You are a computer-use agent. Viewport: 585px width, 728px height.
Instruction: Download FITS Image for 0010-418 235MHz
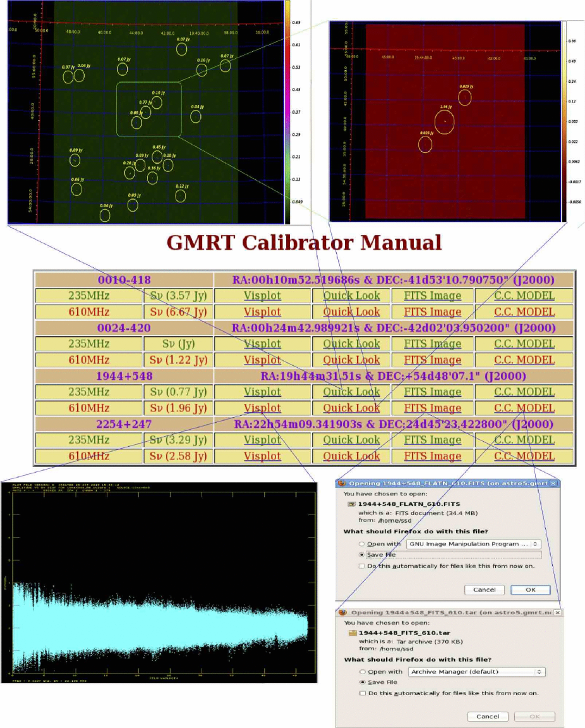432,296
